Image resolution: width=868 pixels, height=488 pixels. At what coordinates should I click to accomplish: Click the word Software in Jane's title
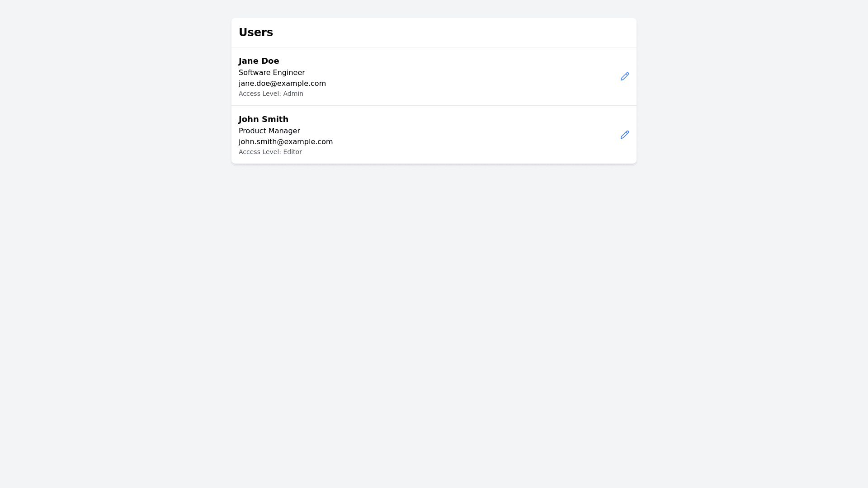click(255, 73)
